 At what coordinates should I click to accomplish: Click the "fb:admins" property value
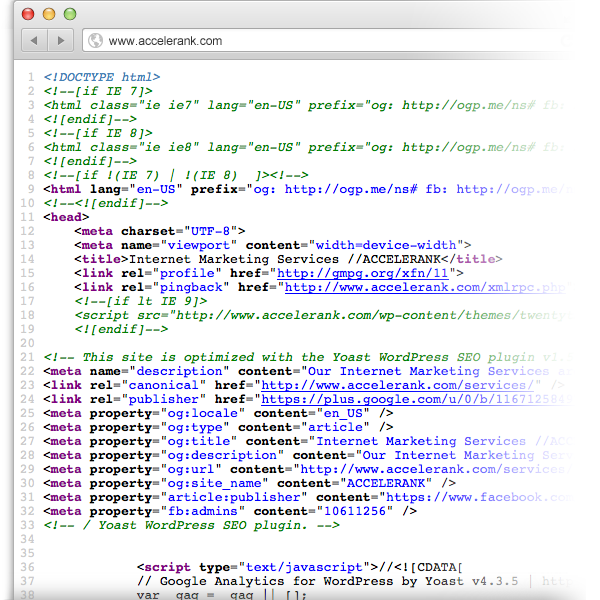tap(202, 512)
